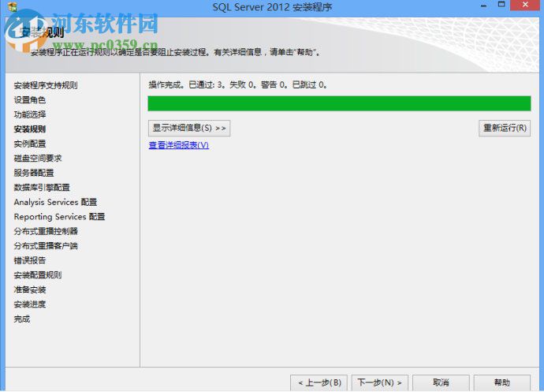Open 帮助 button
The width and height of the screenshot is (544, 392).
click(502, 383)
